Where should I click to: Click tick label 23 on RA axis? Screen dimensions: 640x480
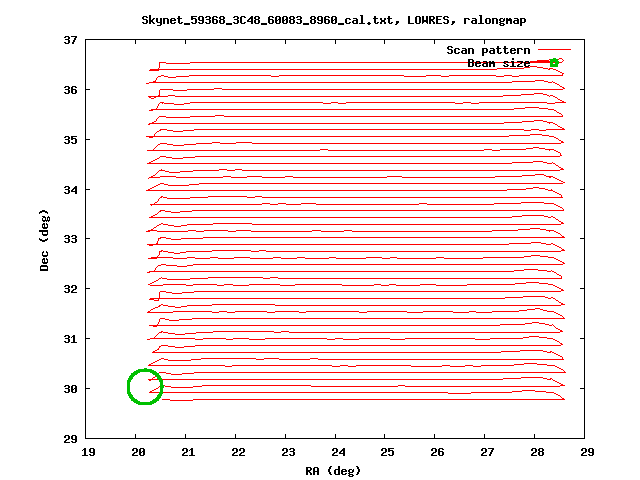[288, 452]
